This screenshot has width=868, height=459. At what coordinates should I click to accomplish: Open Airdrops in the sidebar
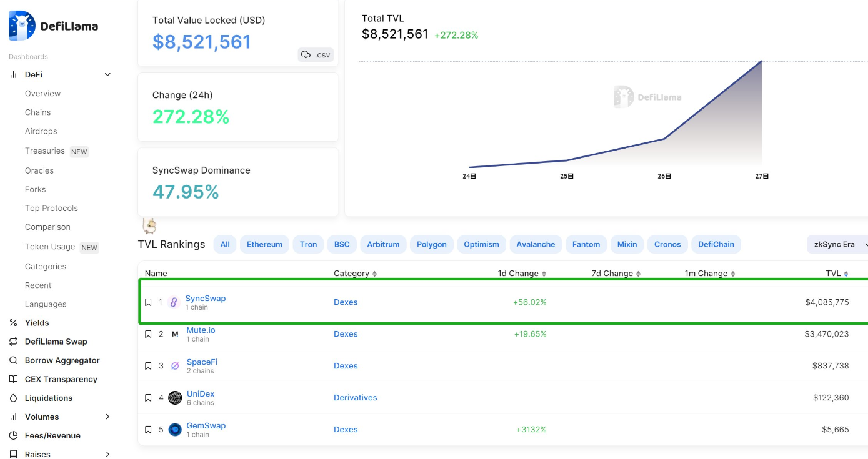click(41, 131)
